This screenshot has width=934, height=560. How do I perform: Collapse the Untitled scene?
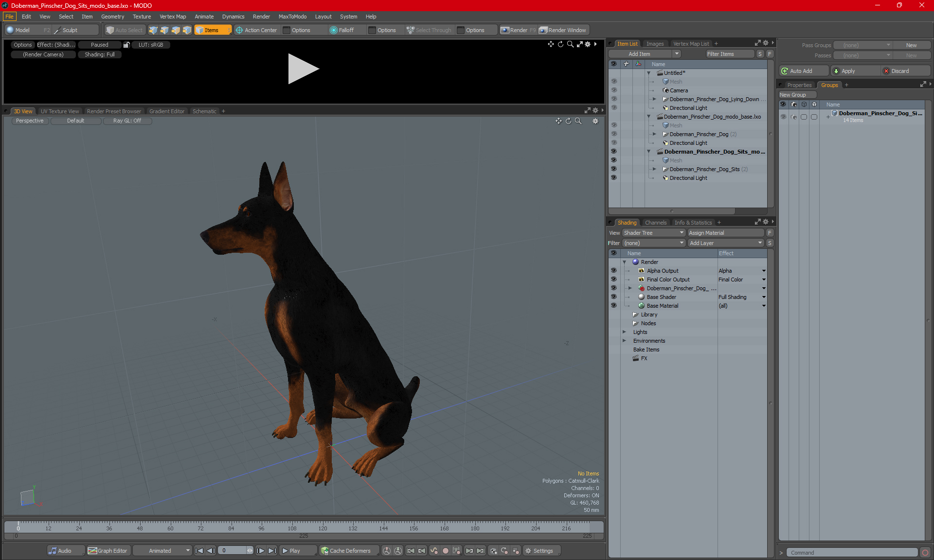coord(648,73)
